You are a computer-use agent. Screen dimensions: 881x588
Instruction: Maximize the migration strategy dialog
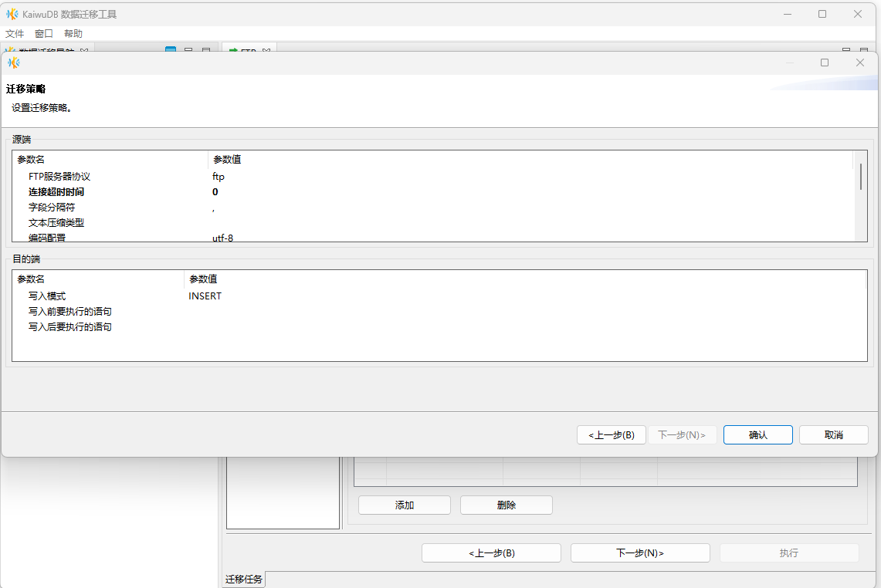[x=825, y=63]
